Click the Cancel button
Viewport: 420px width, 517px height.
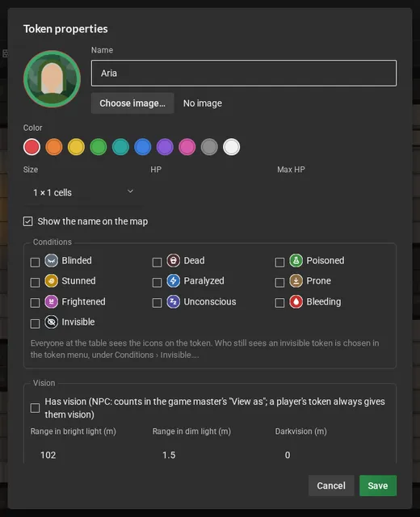coord(331,485)
